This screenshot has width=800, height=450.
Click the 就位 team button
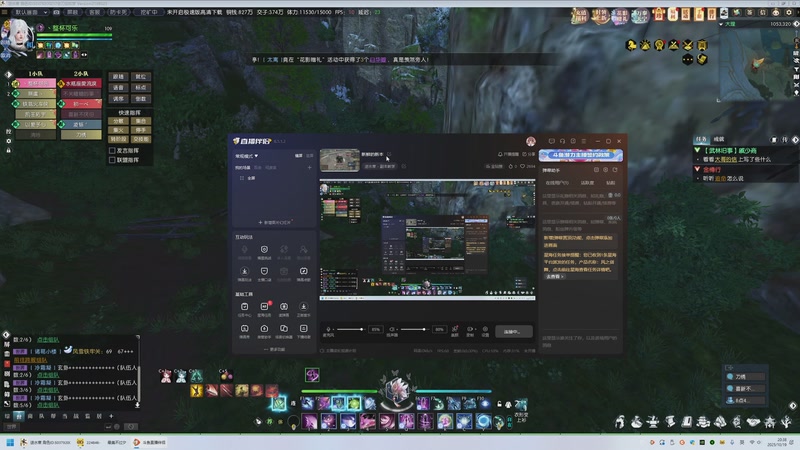(x=141, y=77)
